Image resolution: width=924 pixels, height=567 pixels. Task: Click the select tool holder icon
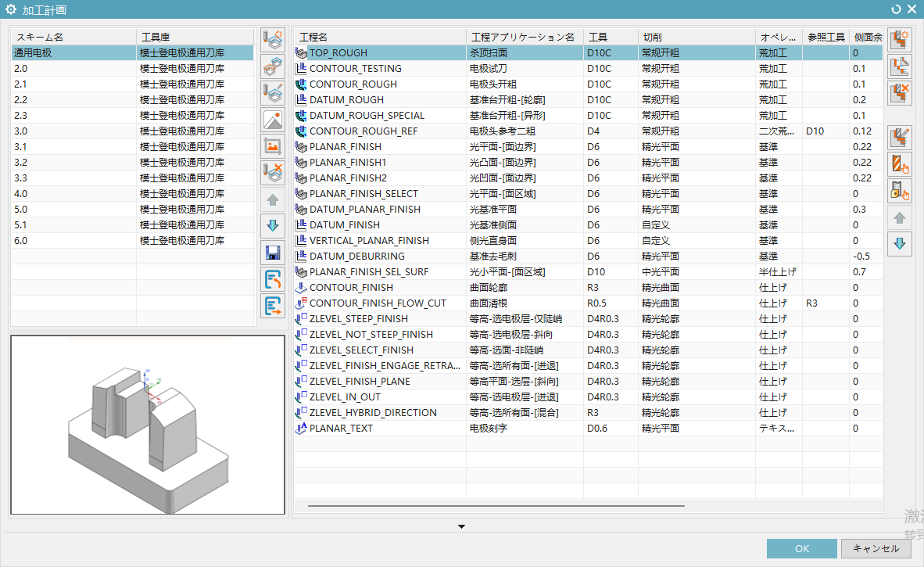coord(900,191)
